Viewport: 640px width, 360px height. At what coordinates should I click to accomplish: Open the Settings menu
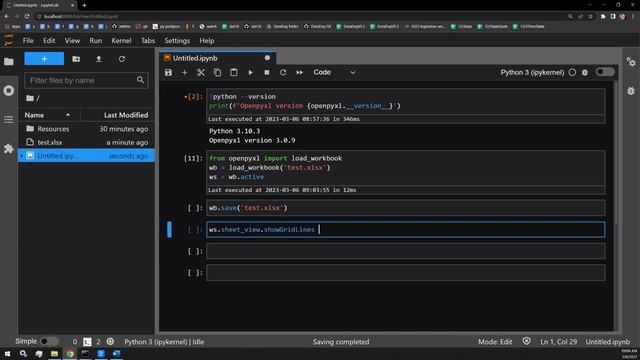click(x=177, y=40)
